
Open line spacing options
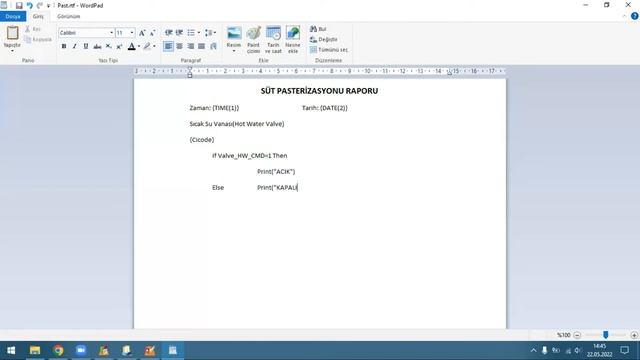pos(210,33)
